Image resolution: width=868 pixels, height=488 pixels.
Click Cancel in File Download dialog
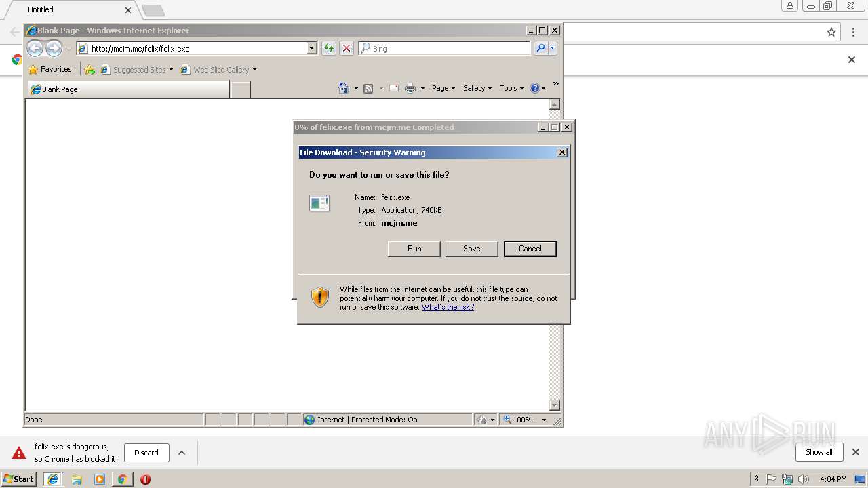point(530,249)
